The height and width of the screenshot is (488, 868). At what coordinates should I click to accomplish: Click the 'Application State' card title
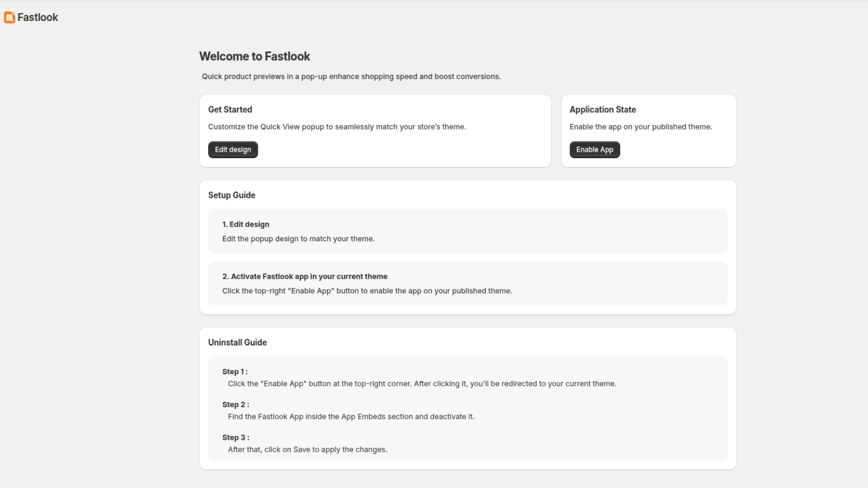[603, 110]
